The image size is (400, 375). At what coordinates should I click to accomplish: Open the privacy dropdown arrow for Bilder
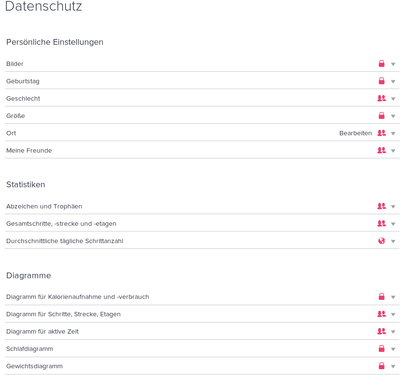pyautogui.click(x=393, y=64)
